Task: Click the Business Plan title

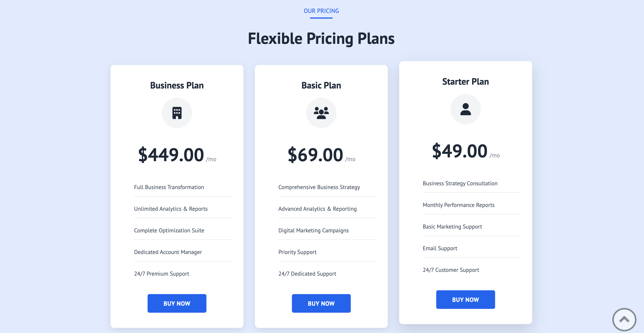Action: [177, 85]
